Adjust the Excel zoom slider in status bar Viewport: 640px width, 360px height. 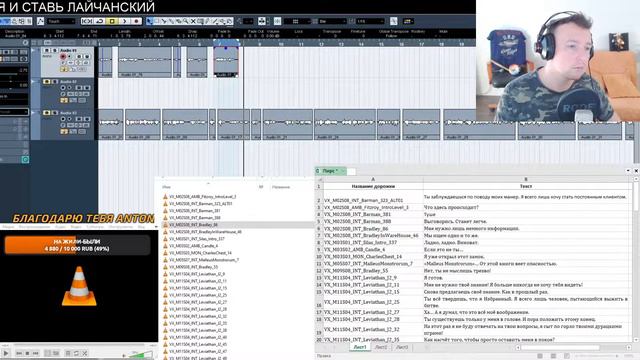598,356
